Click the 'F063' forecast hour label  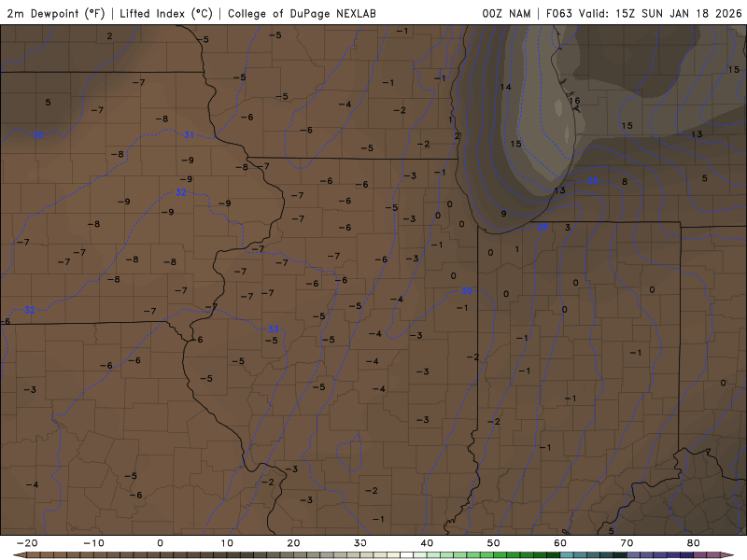pos(558,13)
